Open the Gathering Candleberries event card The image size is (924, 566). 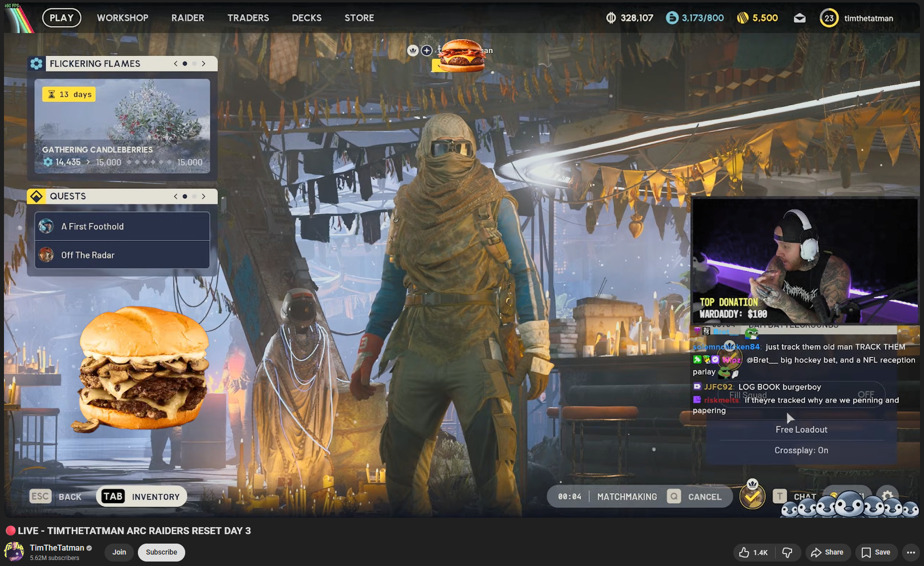[x=122, y=126]
